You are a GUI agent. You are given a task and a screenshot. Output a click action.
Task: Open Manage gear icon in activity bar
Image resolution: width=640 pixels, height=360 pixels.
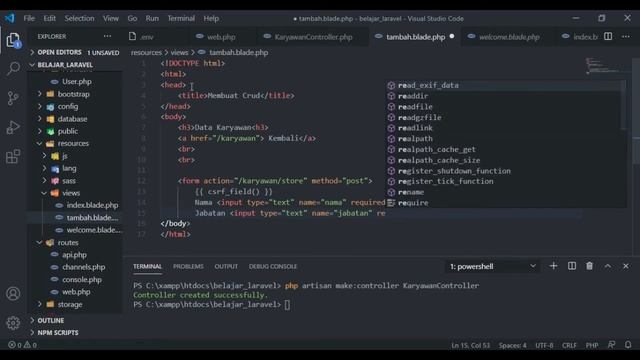[x=13, y=323]
